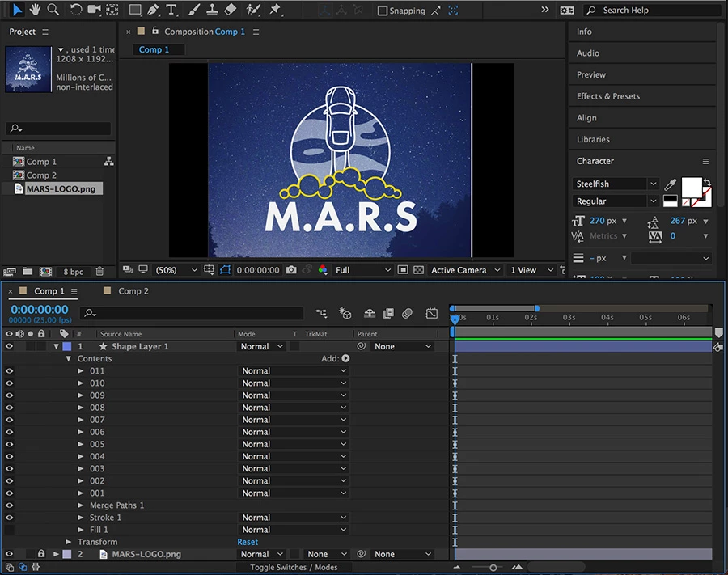Viewport: 728px width, 575px height.
Task: Select the Roto Brush tool
Action: (253, 9)
